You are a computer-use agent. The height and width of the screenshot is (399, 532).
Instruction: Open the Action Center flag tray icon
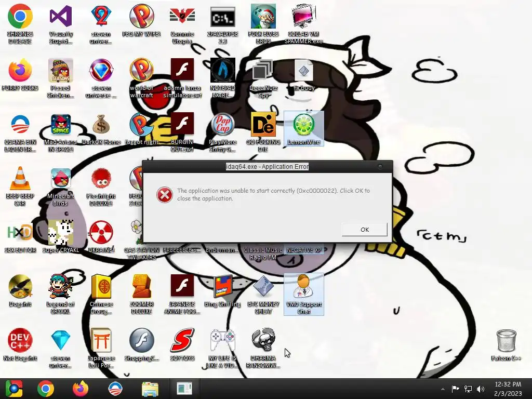tap(455, 389)
